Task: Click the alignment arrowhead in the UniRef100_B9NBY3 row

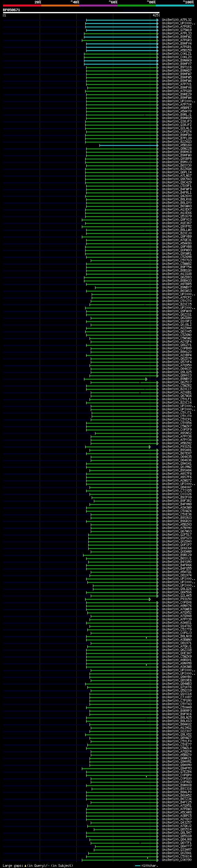Action: (x=146, y=379)
